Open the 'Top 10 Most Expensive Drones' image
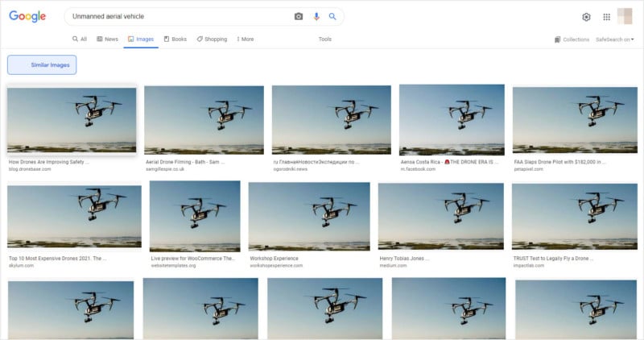644x340 pixels. coord(74,217)
